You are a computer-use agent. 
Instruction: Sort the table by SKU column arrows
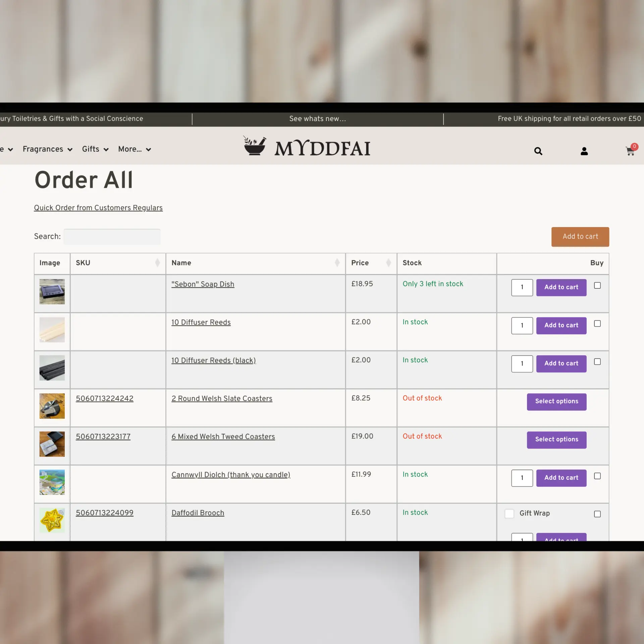point(158,263)
